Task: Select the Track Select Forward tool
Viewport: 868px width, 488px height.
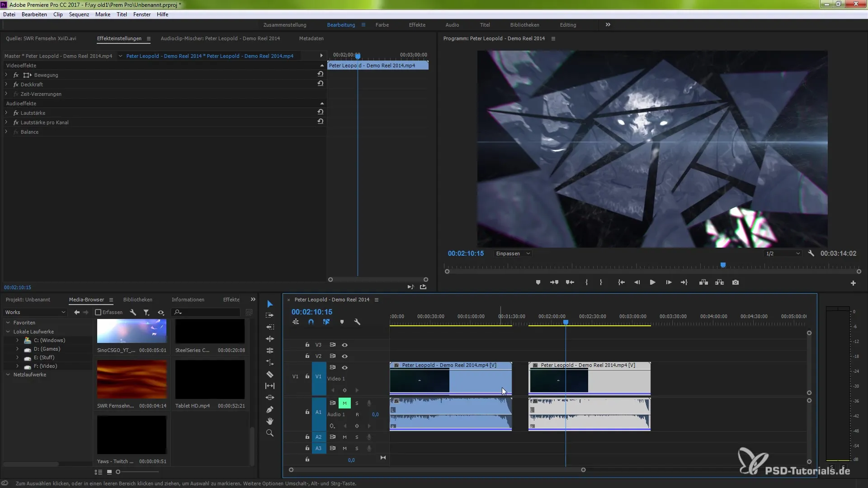Action: click(x=270, y=315)
